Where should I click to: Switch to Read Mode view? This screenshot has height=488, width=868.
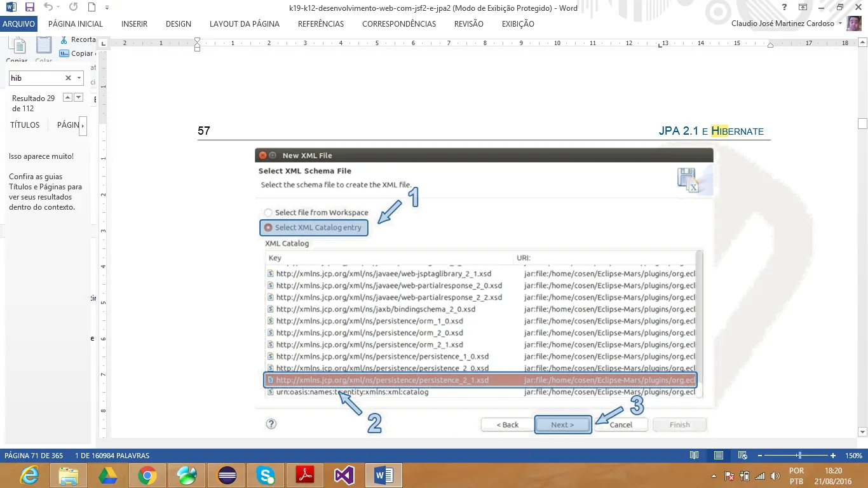(x=695, y=456)
